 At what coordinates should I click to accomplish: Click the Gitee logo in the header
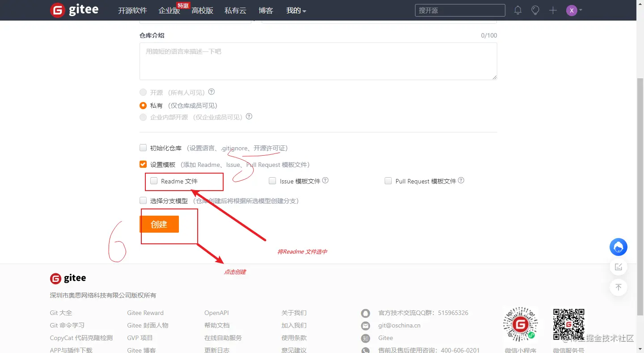click(x=74, y=10)
